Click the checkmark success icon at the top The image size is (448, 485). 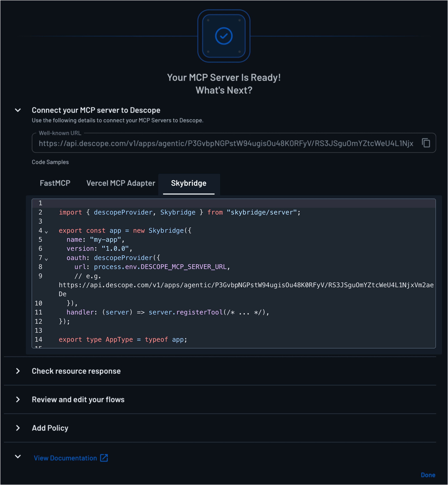click(224, 36)
